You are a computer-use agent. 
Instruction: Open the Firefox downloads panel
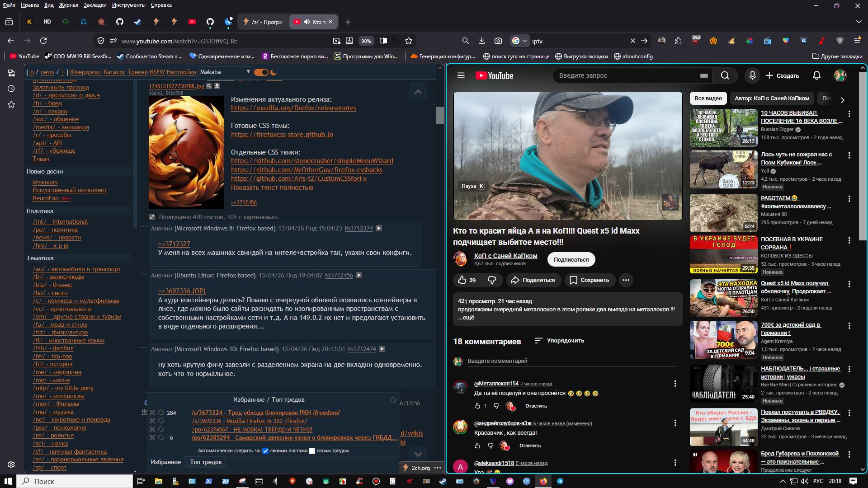pyautogui.click(x=481, y=41)
